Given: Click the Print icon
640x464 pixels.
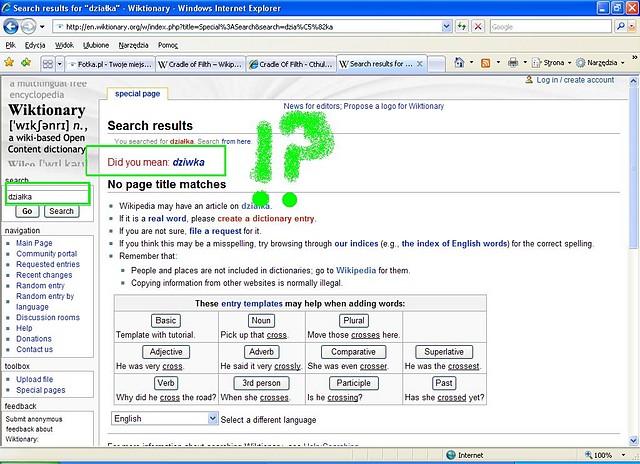Looking at the screenshot, I should coord(513,62).
